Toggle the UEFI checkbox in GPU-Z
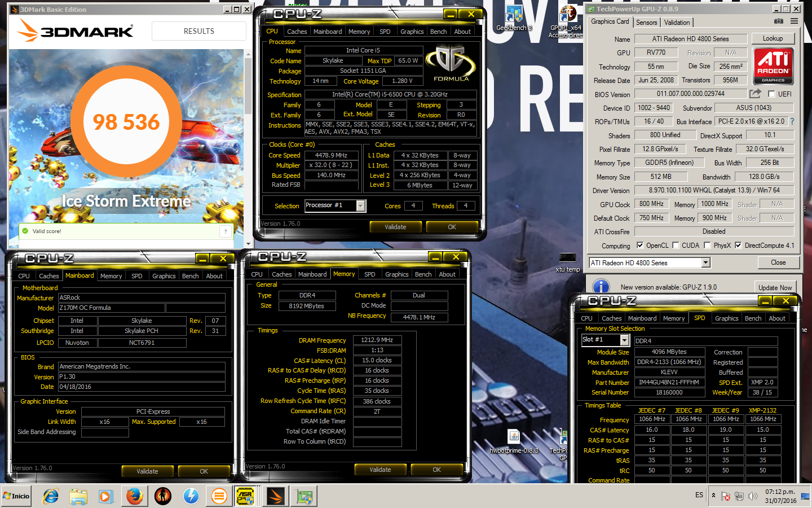Image resolution: width=812 pixels, height=508 pixels. pyautogui.click(x=771, y=94)
